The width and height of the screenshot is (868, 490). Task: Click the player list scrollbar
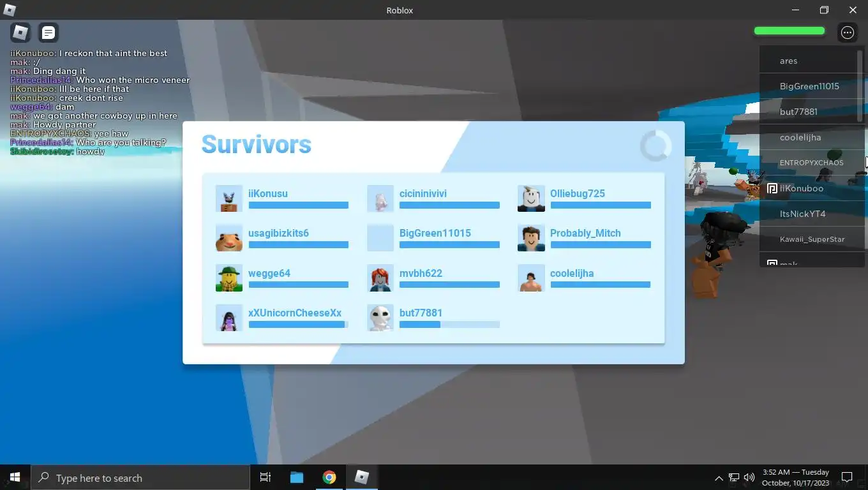tap(860, 86)
